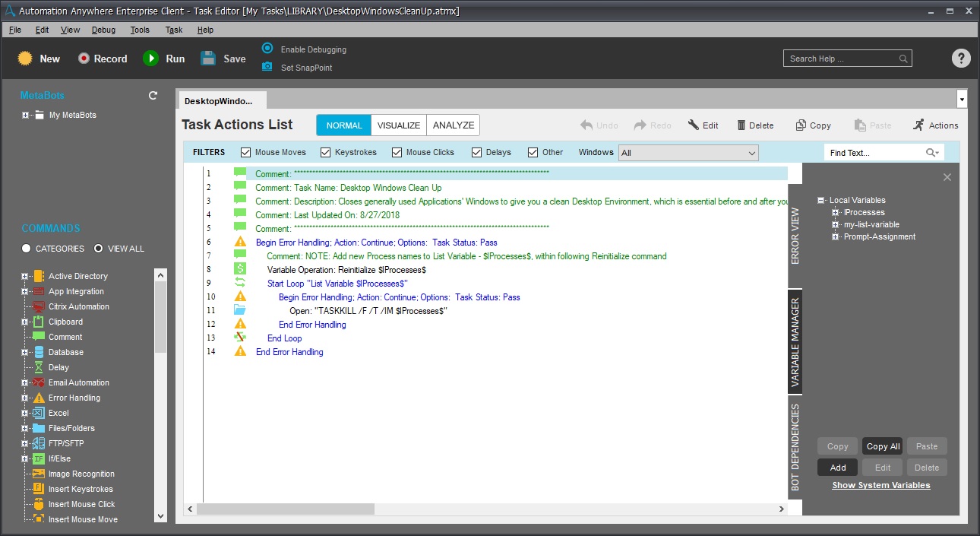Screen dimensions: 980x536
Task: Expand the Excel command group
Action: click(25, 413)
